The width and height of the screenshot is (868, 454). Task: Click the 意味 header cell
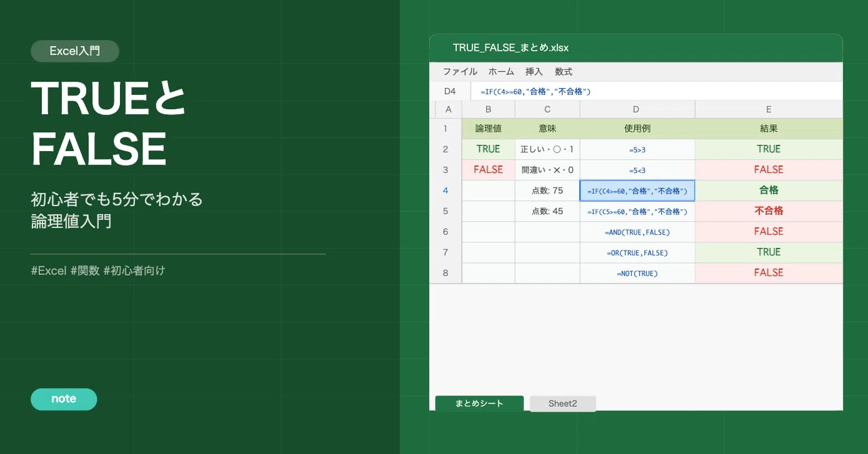click(547, 129)
